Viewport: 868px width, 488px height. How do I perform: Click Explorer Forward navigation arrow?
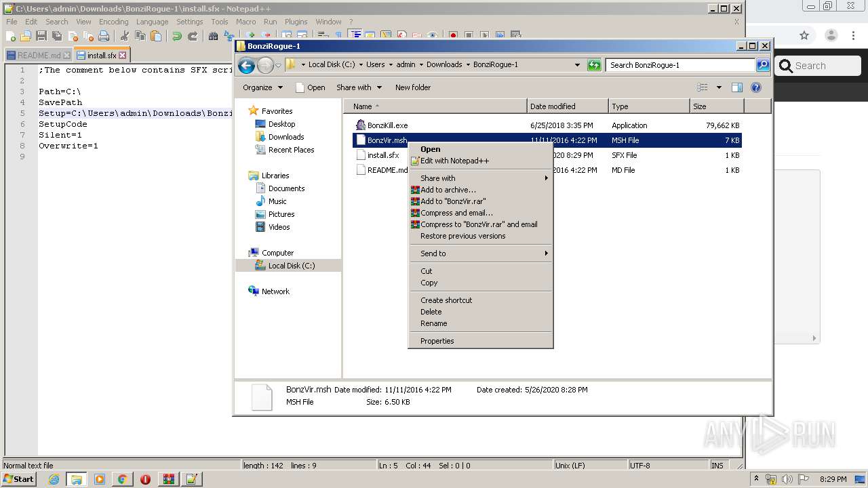point(265,65)
